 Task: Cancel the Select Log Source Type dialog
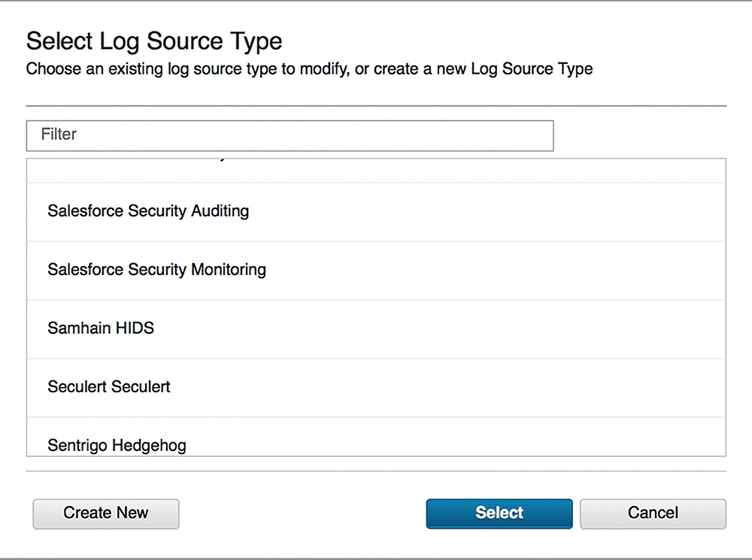pyautogui.click(x=653, y=513)
